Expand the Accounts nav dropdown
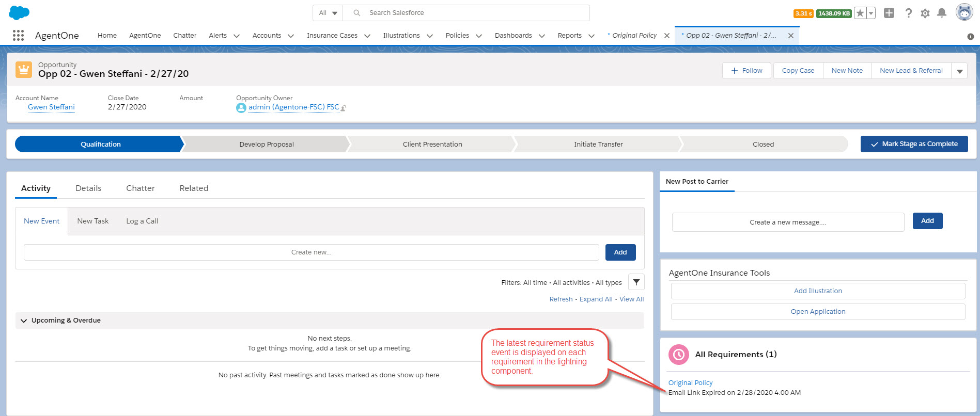The width and height of the screenshot is (980, 416). 291,36
